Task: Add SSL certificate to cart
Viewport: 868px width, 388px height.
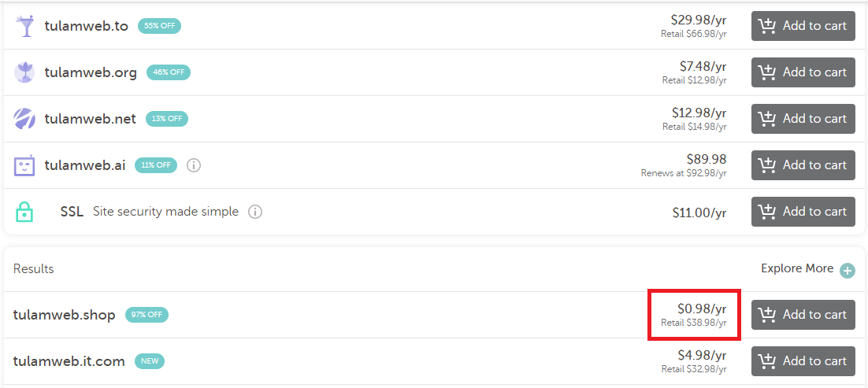Action: click(803, 212)
